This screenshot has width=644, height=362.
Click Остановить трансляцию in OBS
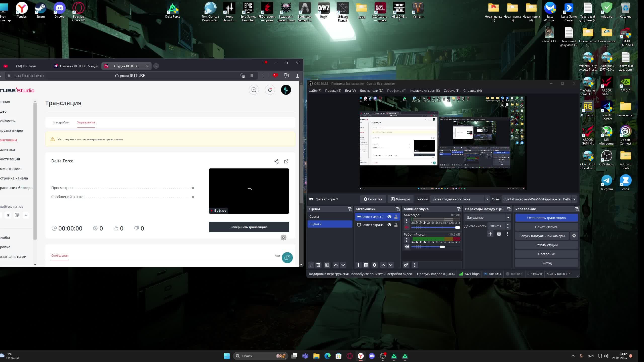pyautogui.click(x=546, y=218)
